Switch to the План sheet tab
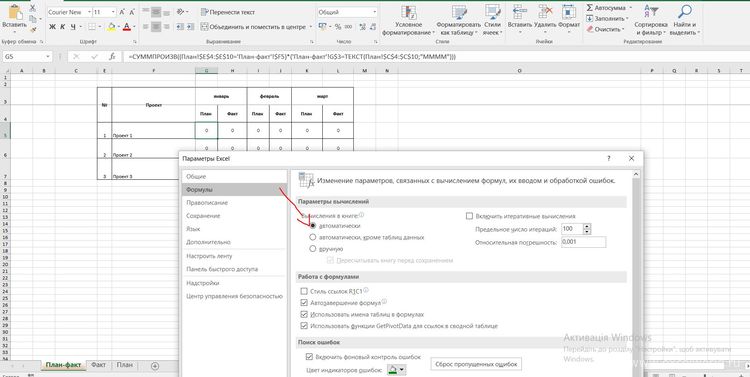750x377 pixels. point(124,365)
